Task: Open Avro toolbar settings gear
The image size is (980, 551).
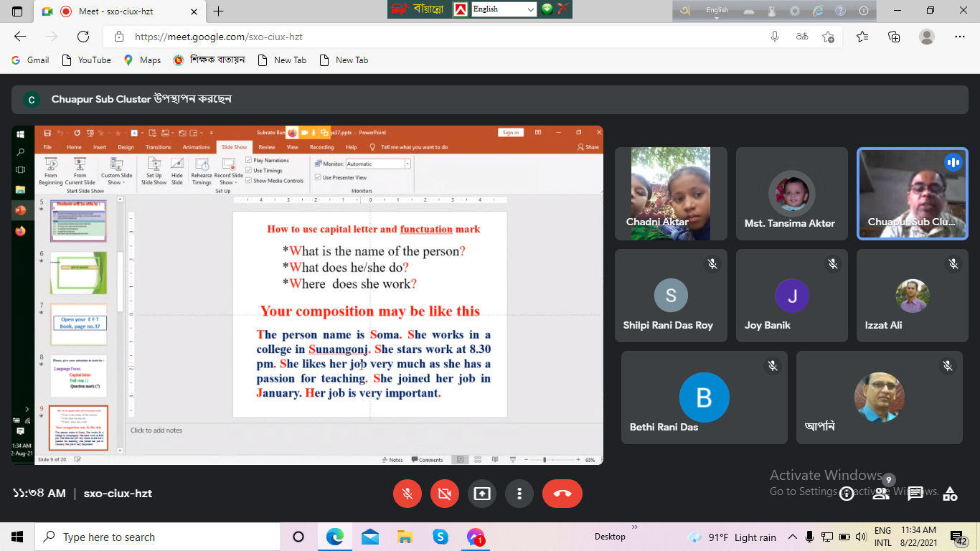Action: 794,11
